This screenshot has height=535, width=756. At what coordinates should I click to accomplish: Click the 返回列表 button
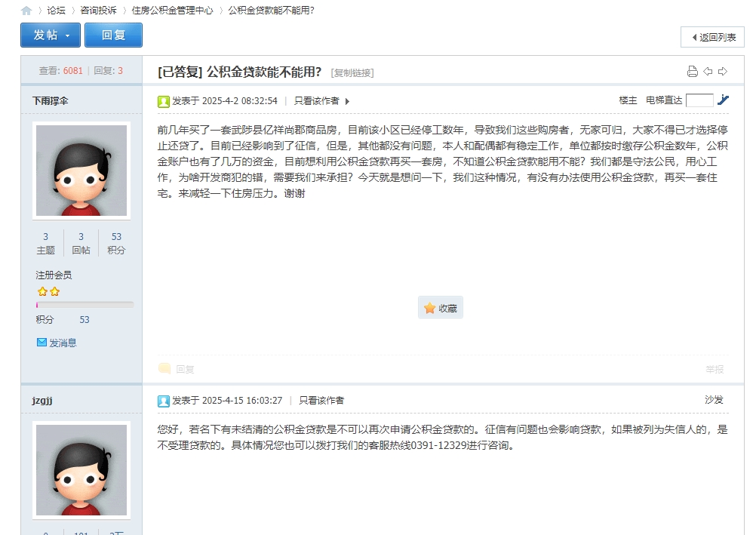click(712, 37)
